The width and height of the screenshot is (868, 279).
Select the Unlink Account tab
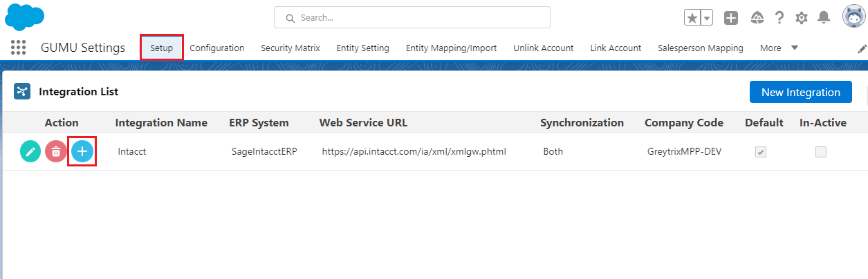pyautogui.click(x=544, y=48)
